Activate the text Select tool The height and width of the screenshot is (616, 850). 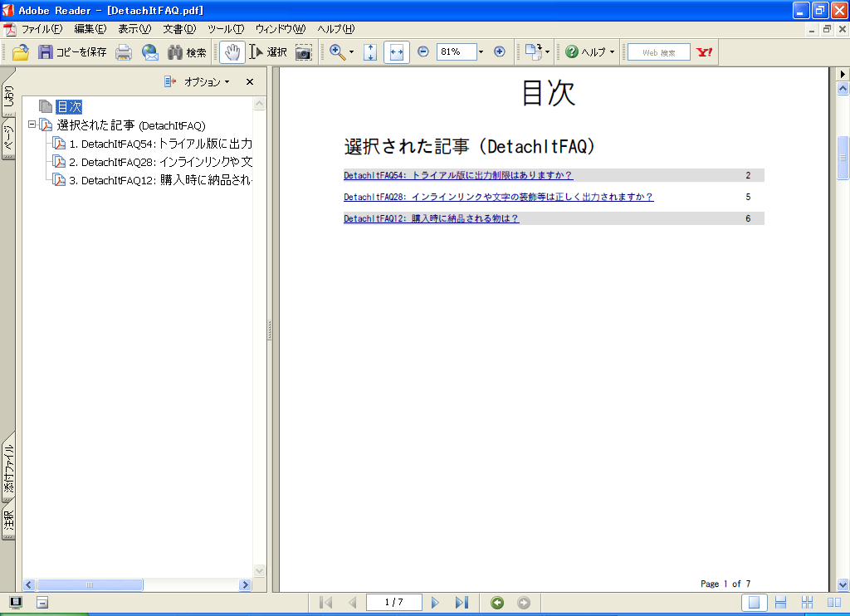click(x=268, y=52)
